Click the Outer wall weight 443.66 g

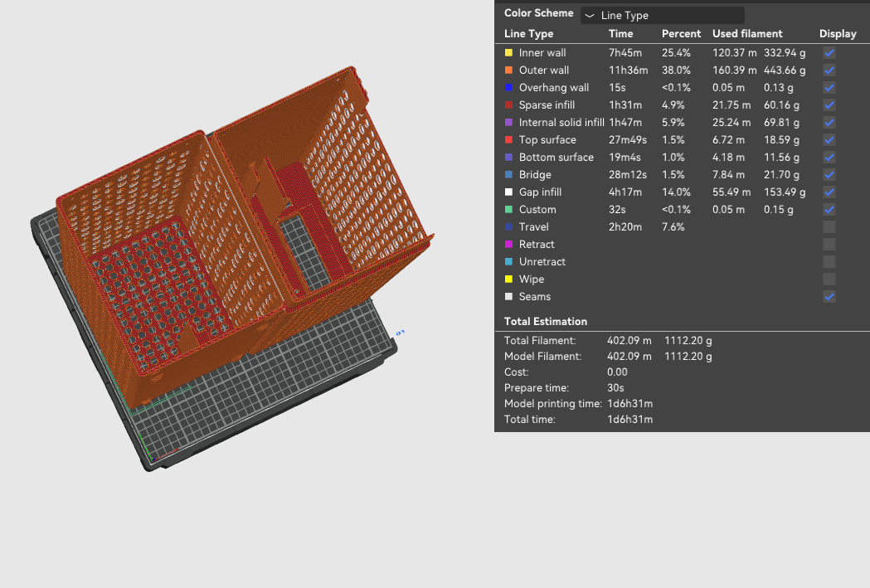784,70
